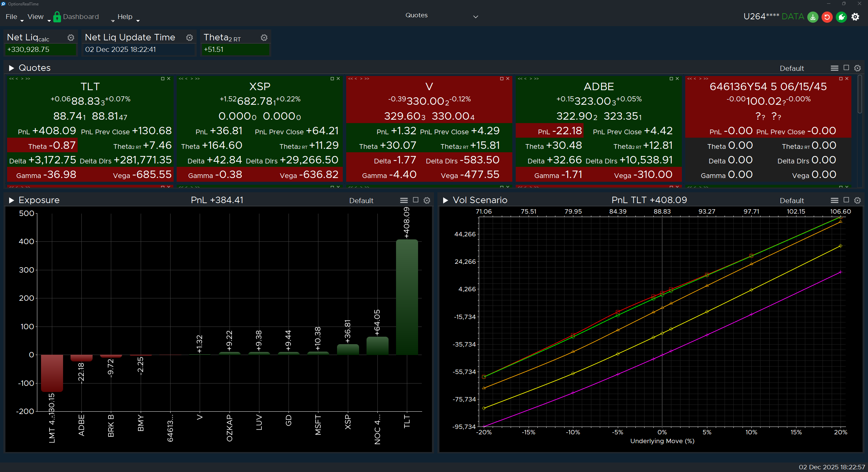Image resolution: width=868 pixels, height=472 pixels.
Task: Open the Exposure panel hamburger menu icon
Action: [x=403, y=200]
